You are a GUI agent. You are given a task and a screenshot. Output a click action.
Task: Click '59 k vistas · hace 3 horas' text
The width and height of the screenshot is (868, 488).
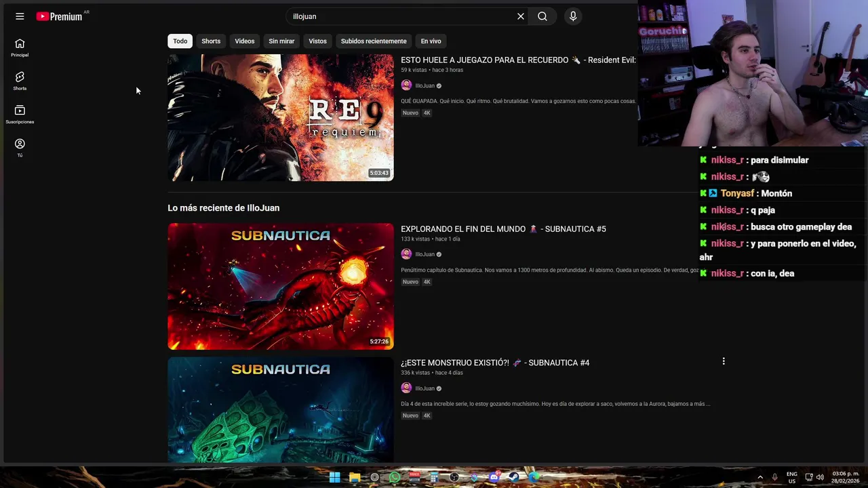tap(432, 70)
